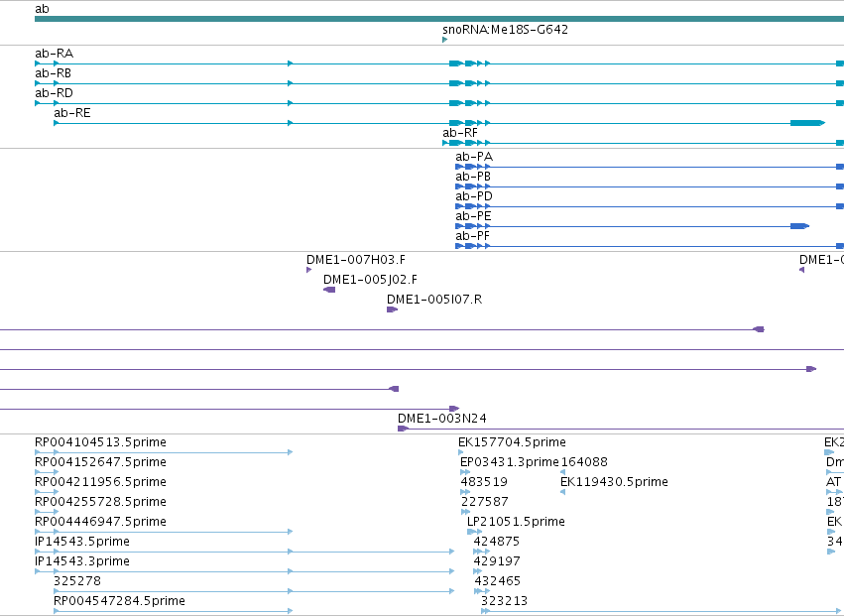
Task: Select the thick terminal exon of ab-RE
Action: tap(807, 123)
